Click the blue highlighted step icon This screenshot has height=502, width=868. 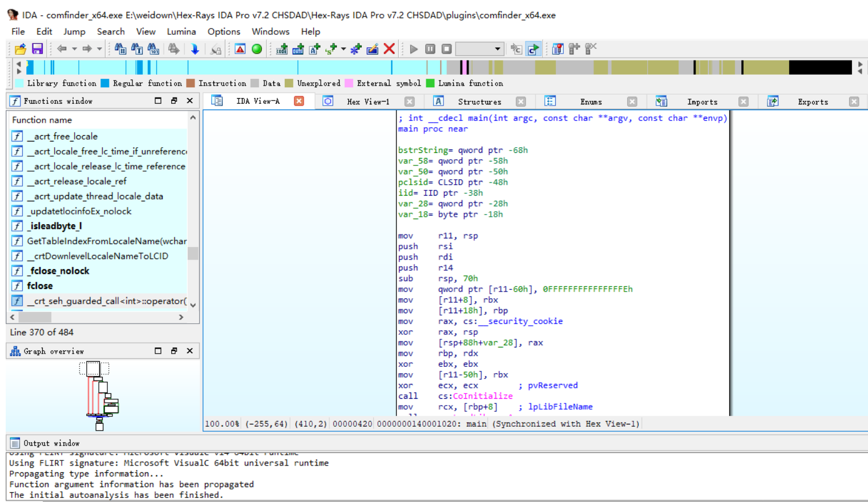(x=533, y=49)
